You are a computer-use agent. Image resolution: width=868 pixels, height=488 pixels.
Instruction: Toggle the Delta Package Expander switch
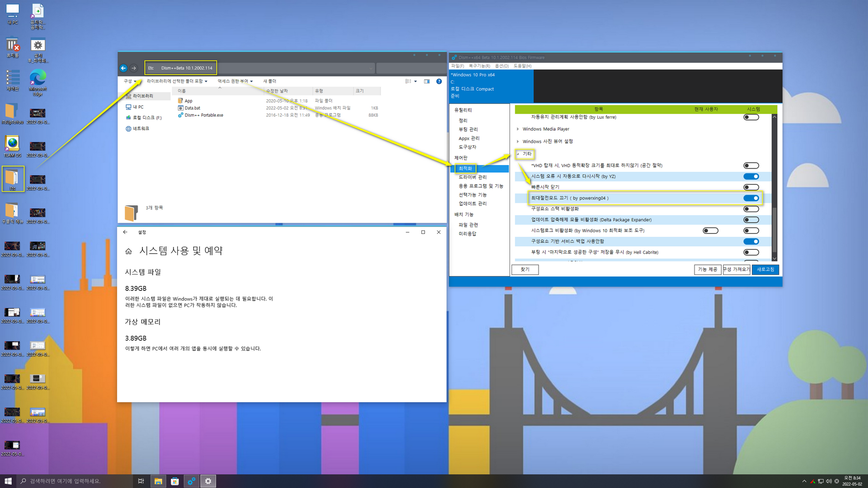751,220
